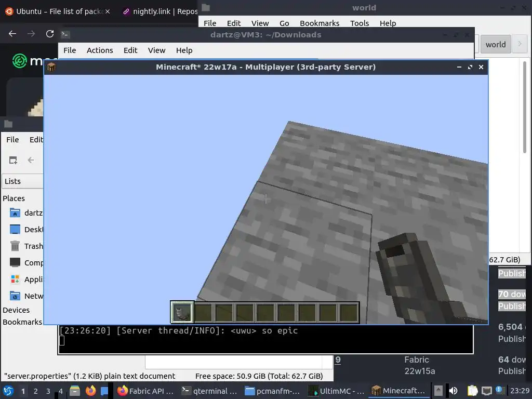Click the Fabric 22w15a text on the webpage
Viewport: 532px width, 399px height.
(419, 365)
